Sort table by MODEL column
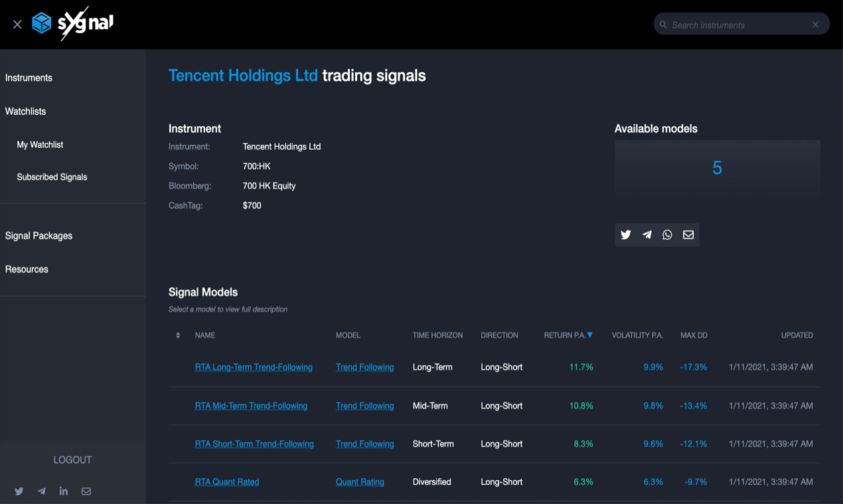 pos(348,336)
